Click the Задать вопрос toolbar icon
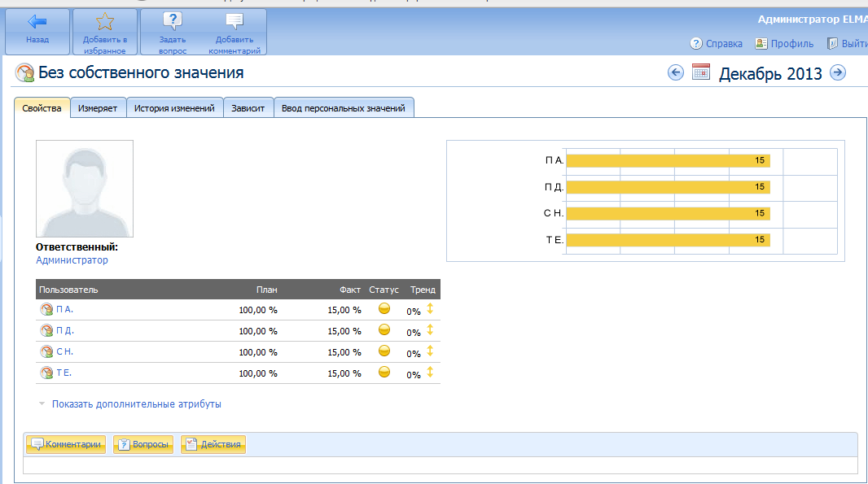 (x=173, y=23)
